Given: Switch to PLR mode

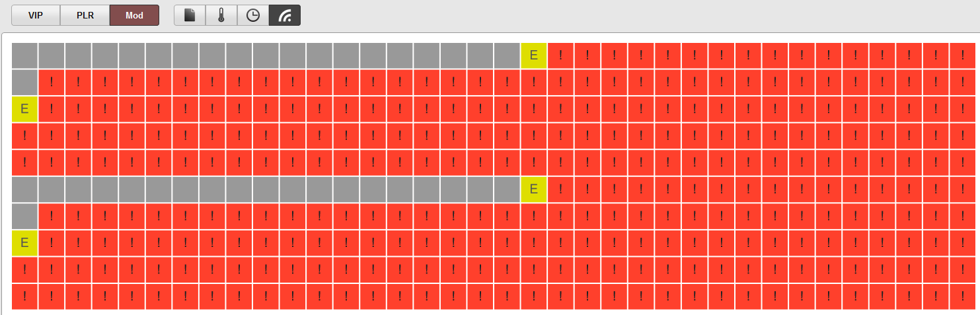Looking at the screenshot, I should [x=85, y=15].
